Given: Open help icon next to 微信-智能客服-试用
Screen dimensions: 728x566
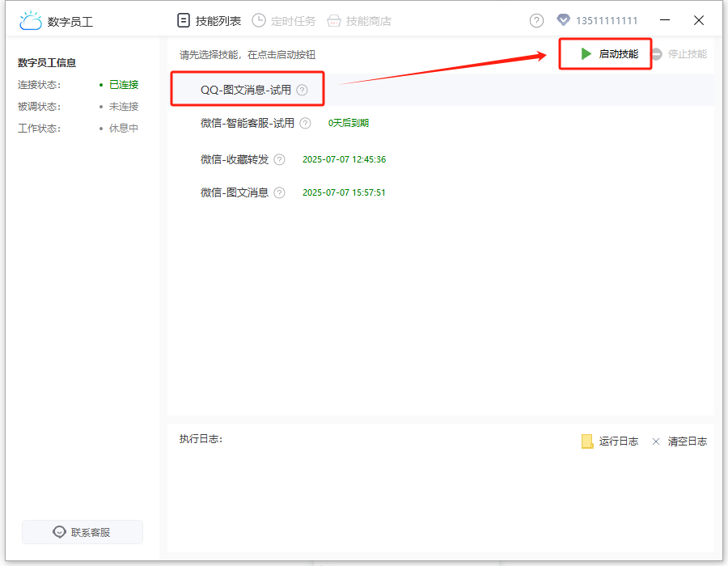Looking at the screenshot, I should 305,123.
